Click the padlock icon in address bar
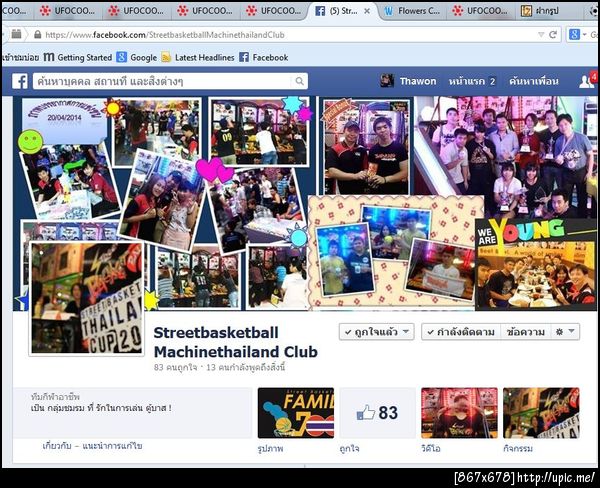The image size is (600, 488). [x=38, y=35]
